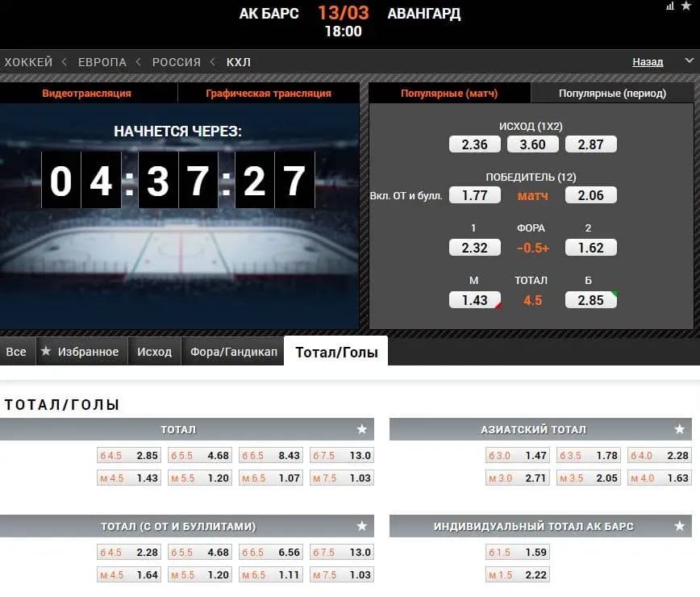This screenshot has height=597, width=700.
Task: Pick winner Авангард at 2.06
Action: [x=590, y=195]
